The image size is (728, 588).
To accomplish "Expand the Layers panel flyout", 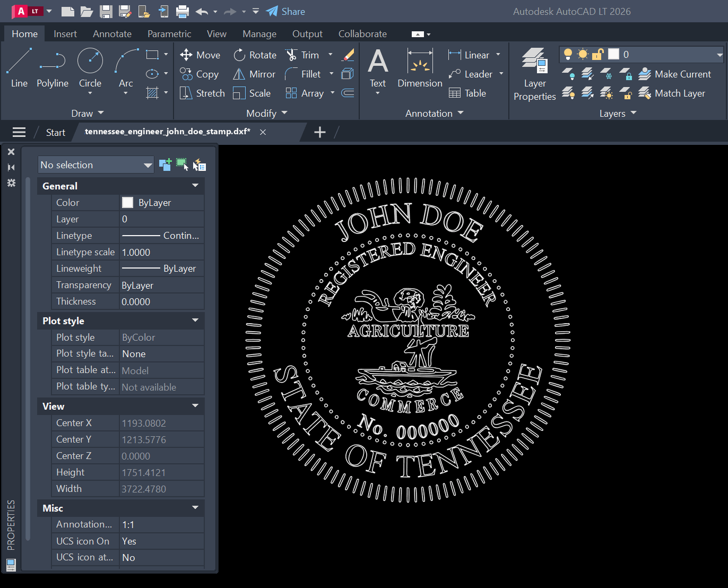I will pos(618,113).
